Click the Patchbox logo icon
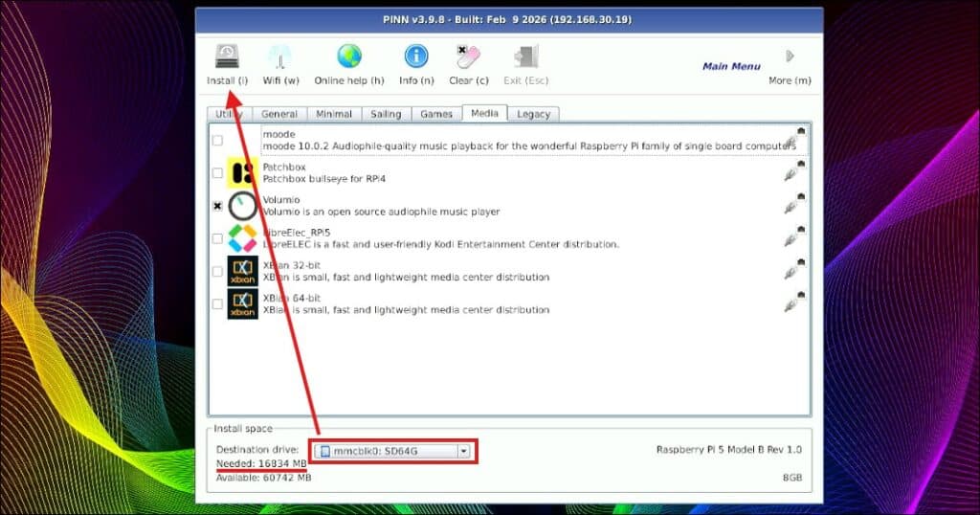This screenshot has width=980, height=515. [242, 173]
